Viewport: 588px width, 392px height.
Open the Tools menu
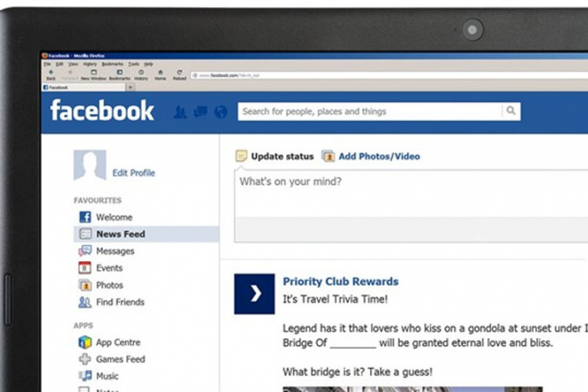(133, 64)
